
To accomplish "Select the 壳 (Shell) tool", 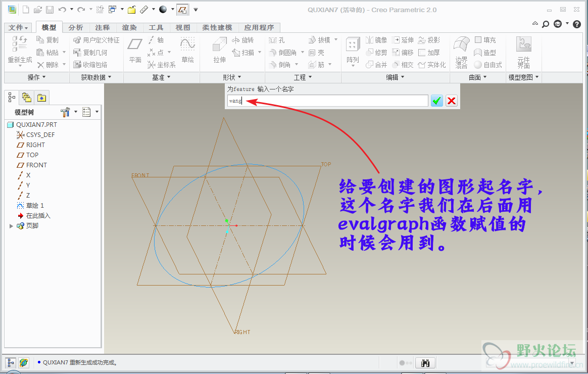I will pos(317,53).
